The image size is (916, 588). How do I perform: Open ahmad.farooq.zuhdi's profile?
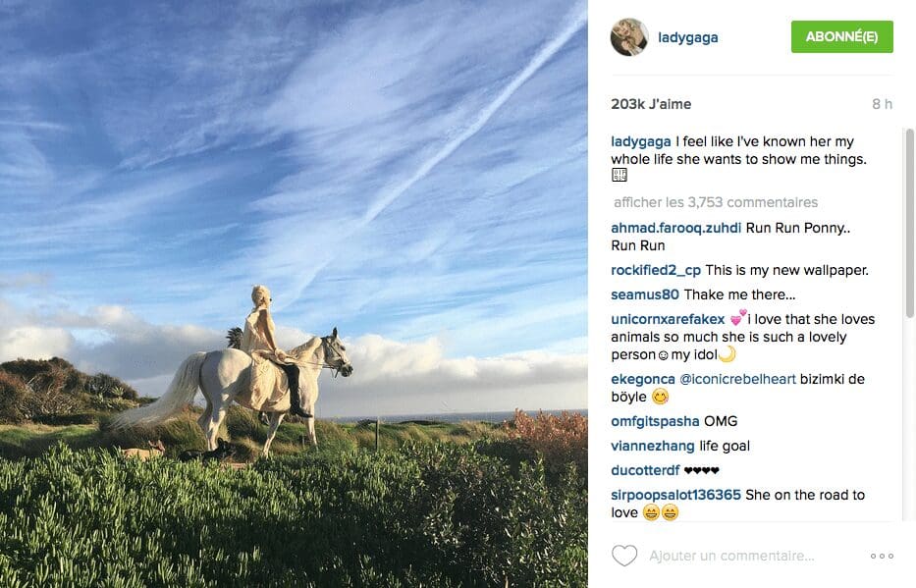click(675, 228)
